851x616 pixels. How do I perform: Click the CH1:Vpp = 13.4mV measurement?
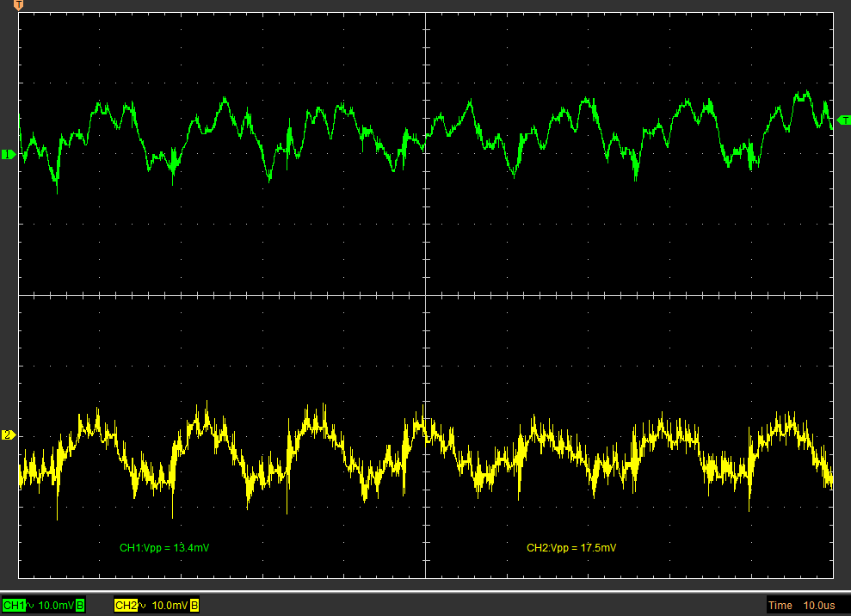[164, 548]
